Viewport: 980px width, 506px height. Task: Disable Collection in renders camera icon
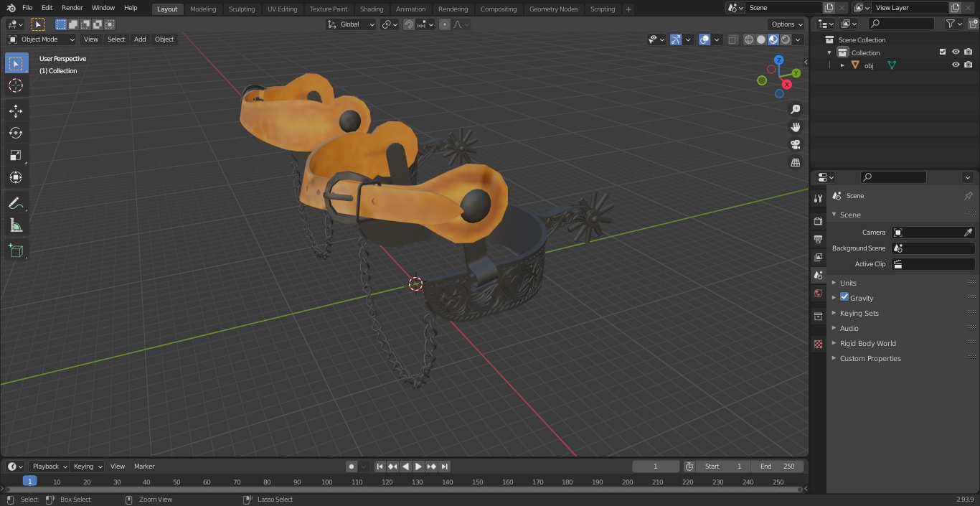tap(968, 52)
